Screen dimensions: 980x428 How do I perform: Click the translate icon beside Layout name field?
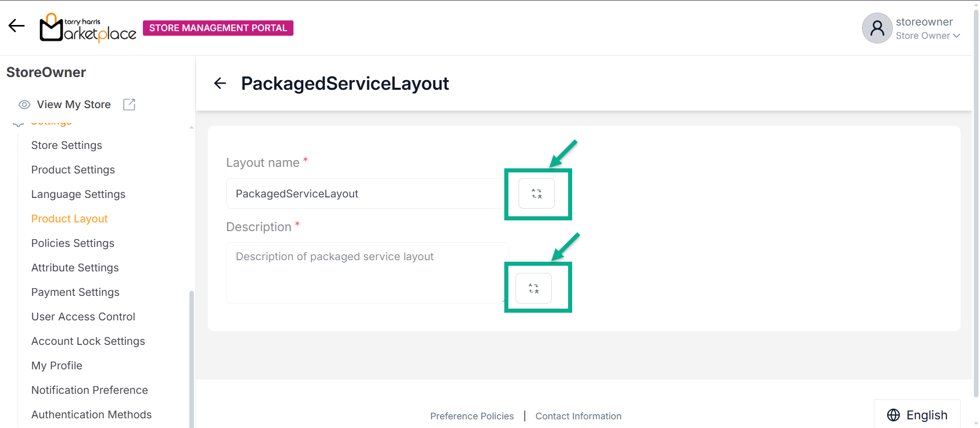coord(536,193)
